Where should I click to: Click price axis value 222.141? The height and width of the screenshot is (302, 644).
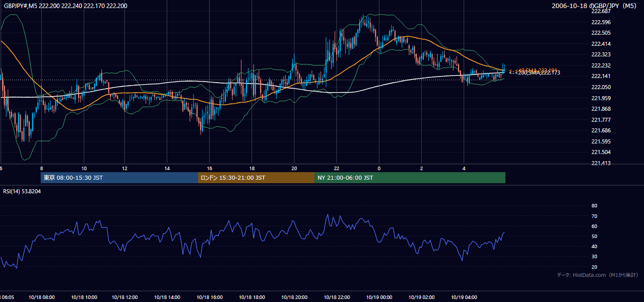pos(601,76)
